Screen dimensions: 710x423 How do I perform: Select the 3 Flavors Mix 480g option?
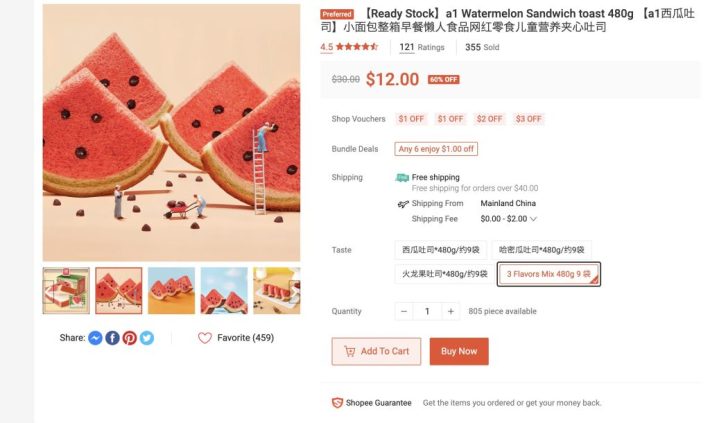pos(548,273)
